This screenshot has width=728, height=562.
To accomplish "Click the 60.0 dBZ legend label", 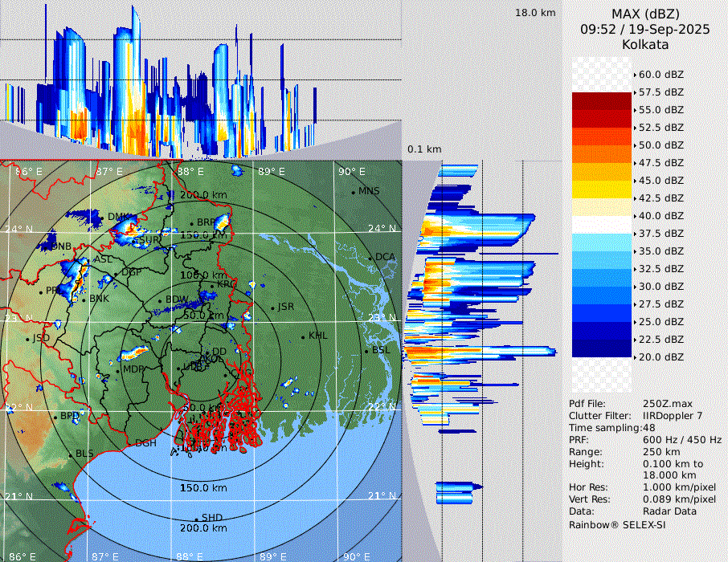I will click(661, 74).
